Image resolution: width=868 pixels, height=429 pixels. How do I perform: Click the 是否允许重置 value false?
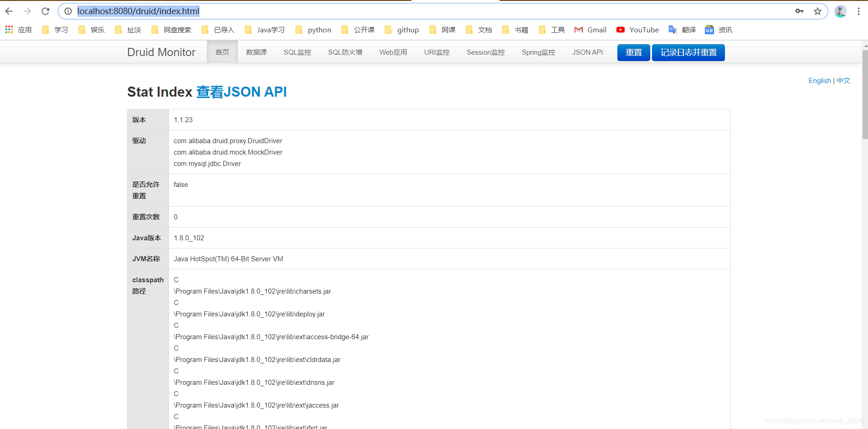[181, 185]
